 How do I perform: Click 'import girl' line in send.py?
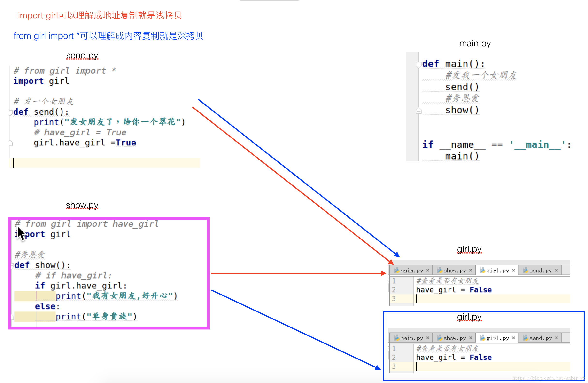click(x=41, y=81)
